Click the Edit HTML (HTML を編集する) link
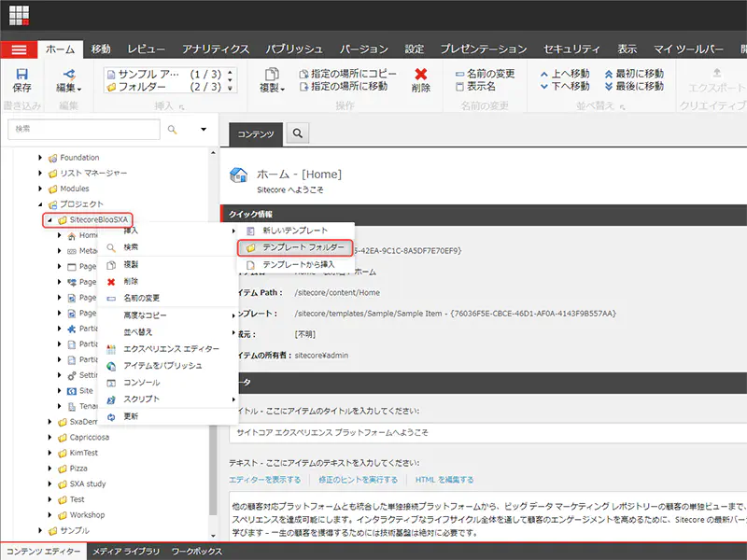747x560 pixels. (444, 480)
